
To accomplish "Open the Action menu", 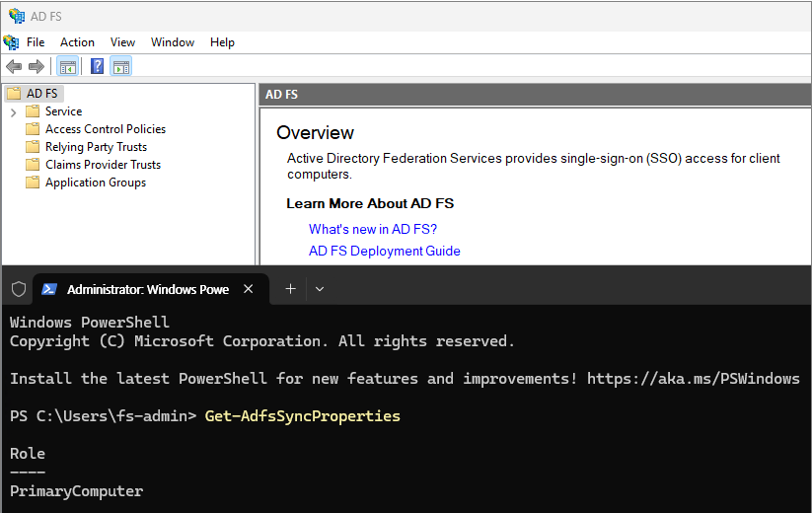I will (x=77, y=42).
